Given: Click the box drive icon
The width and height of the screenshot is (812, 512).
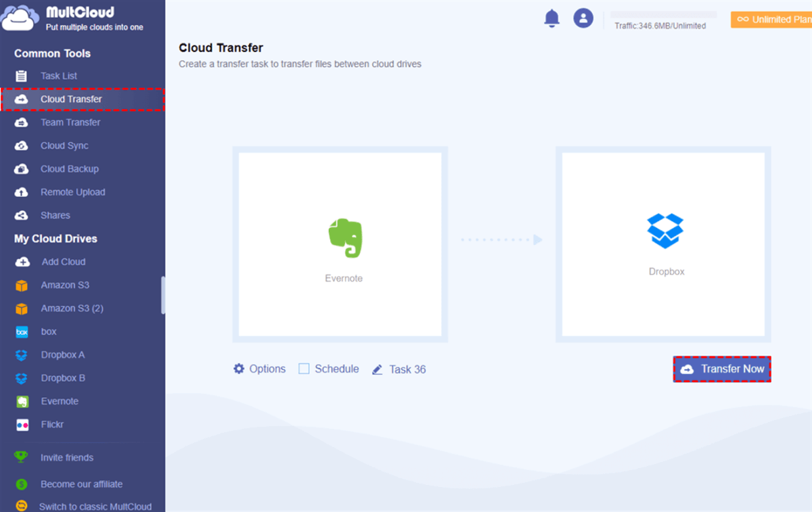Looking at the screenshot, I should 22,332.
